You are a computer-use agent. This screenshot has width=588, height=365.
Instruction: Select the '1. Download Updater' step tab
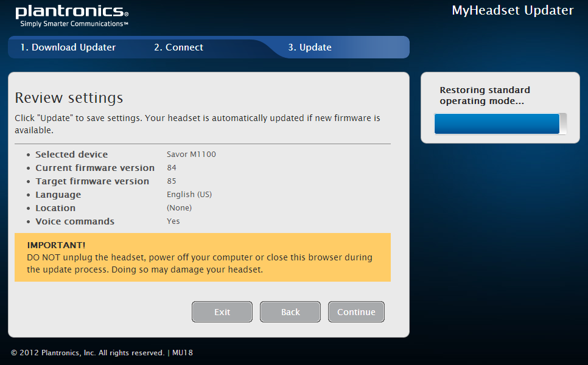click(68, 47)
